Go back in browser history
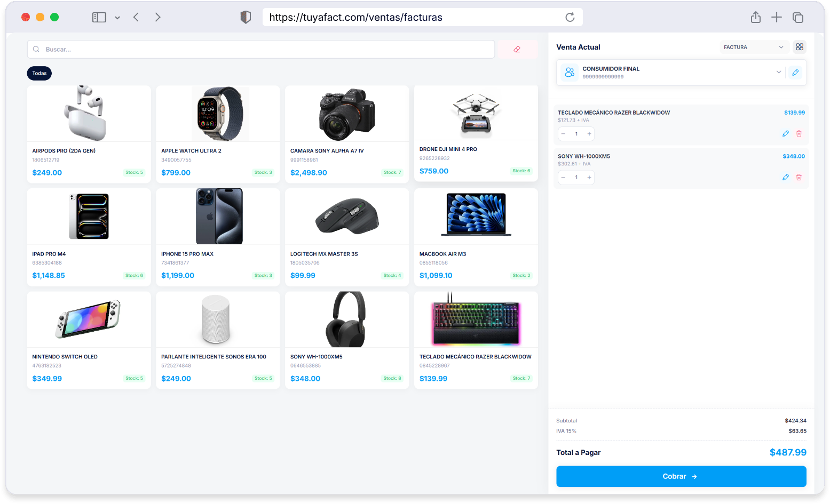Image resolution: width=830 pixels, height=504 pixels. (136, 17)
